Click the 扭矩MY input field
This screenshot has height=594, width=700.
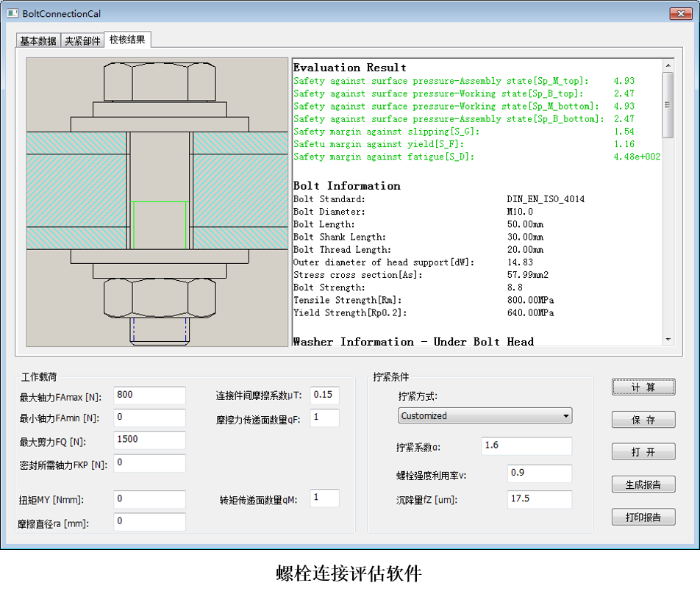[x=149, y=499]
